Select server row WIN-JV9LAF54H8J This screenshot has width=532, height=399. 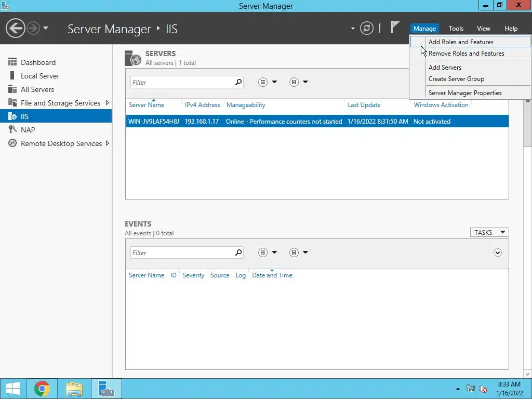[317, 121]
